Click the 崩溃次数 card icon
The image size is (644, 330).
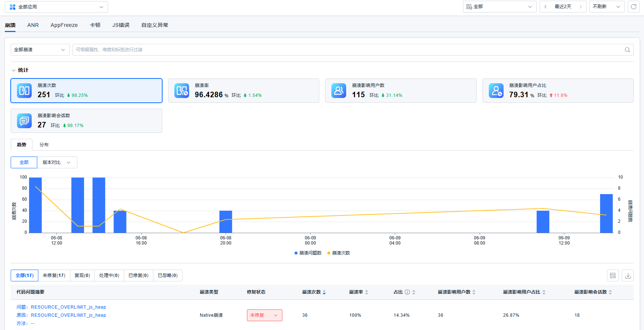[24, 91]
